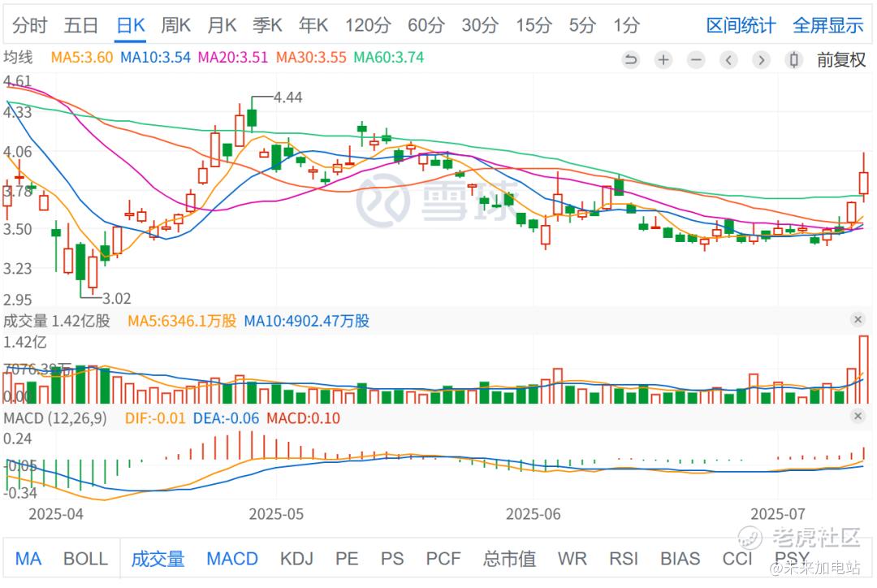877x588 pixels.
Task: Click the MACD:0.10 value
Action: pos(303,418)
